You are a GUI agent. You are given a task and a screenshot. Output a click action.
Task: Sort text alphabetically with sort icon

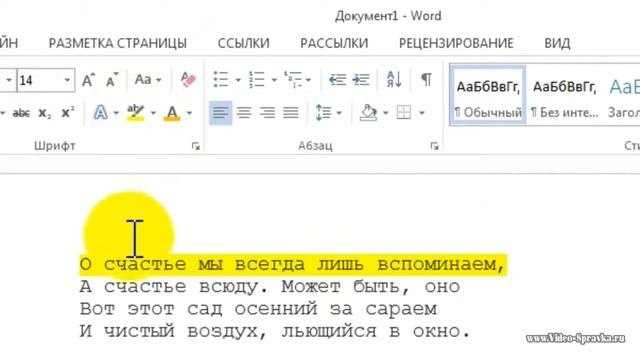394,79
